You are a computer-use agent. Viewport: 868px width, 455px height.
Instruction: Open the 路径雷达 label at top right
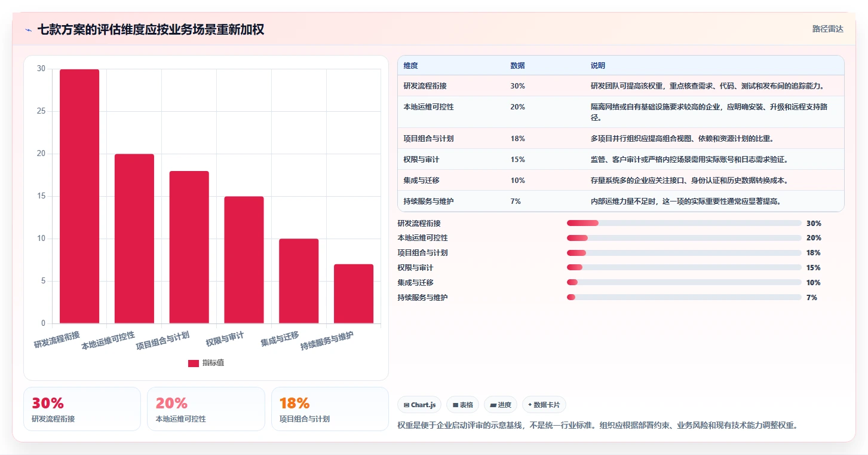tap(827, 29)
